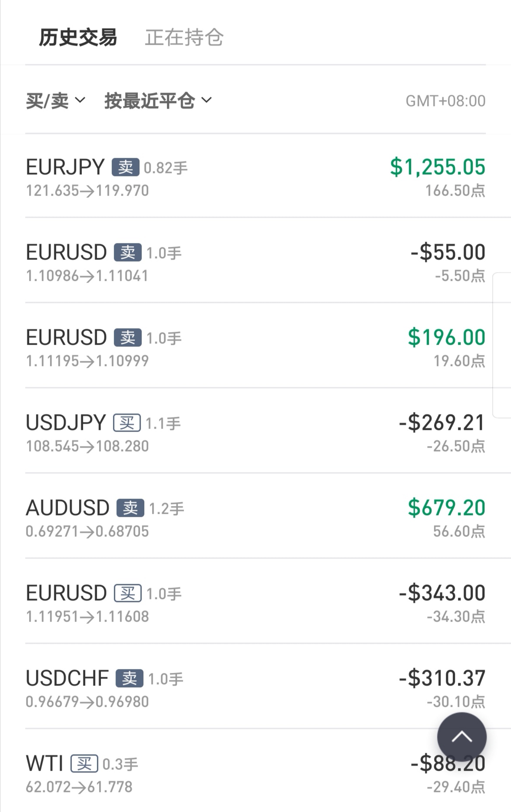
Task: Click sell badge on EURUSD 1.10986 trade
Action: click(128, 252)
